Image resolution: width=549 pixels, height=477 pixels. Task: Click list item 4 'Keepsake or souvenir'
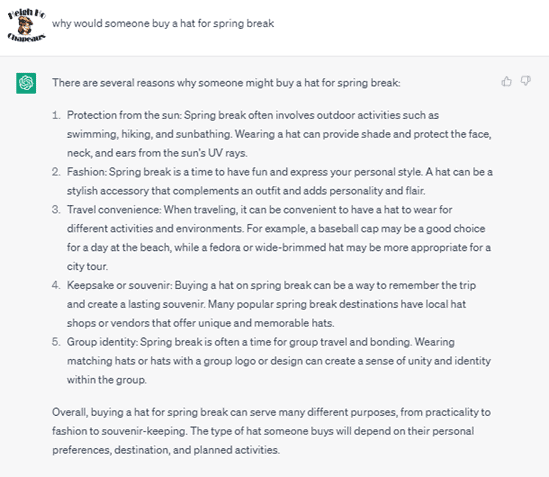coord(264,304)
